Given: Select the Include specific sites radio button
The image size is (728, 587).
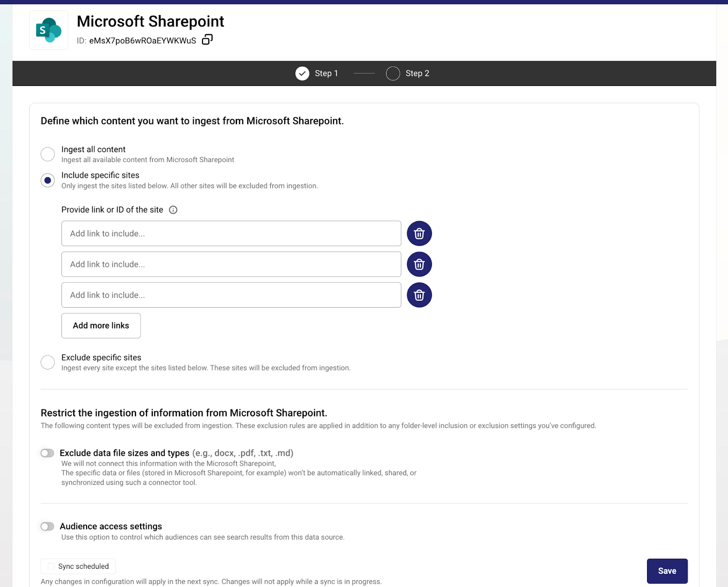Looking at the screenshot, I should tap(48, 180).
